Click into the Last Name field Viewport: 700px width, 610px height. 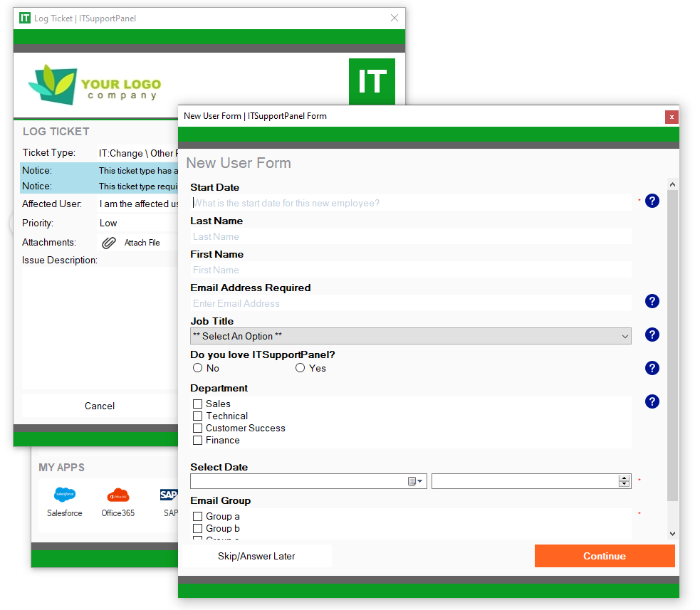click(x=410, y=236)
